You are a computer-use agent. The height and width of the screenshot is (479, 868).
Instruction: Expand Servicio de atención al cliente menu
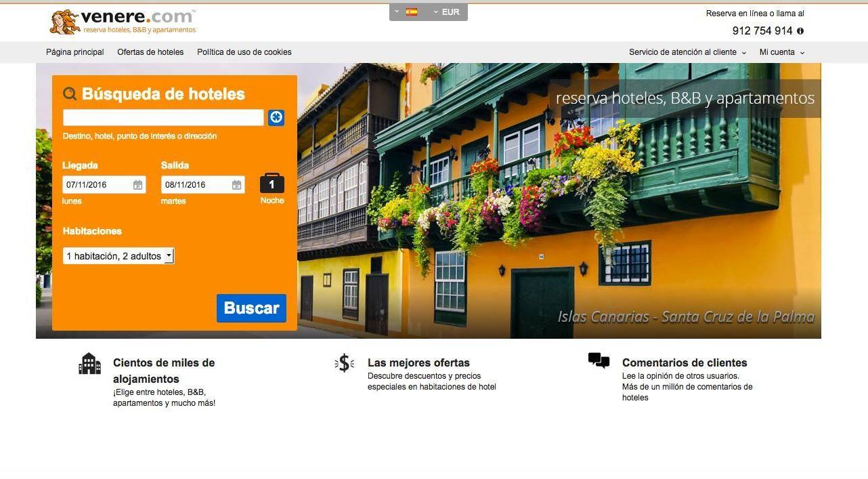pyautogui.click(x=688, y=52)
